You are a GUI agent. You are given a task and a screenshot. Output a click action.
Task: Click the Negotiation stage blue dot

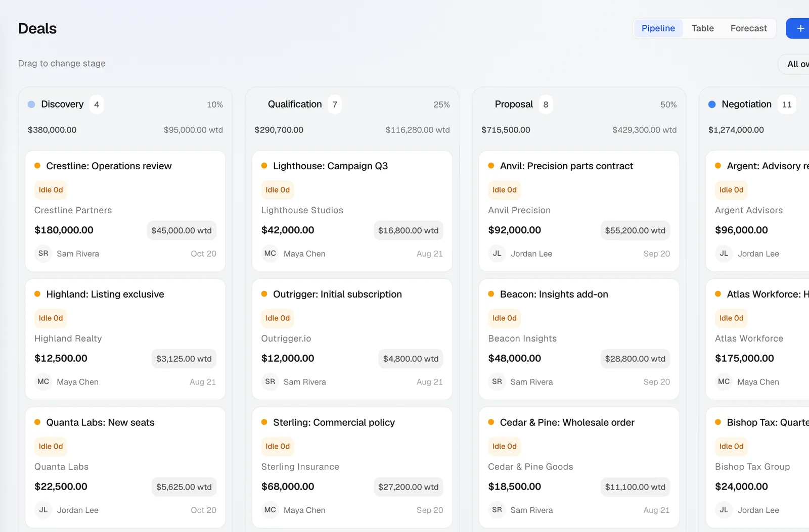tap(712, 105)
